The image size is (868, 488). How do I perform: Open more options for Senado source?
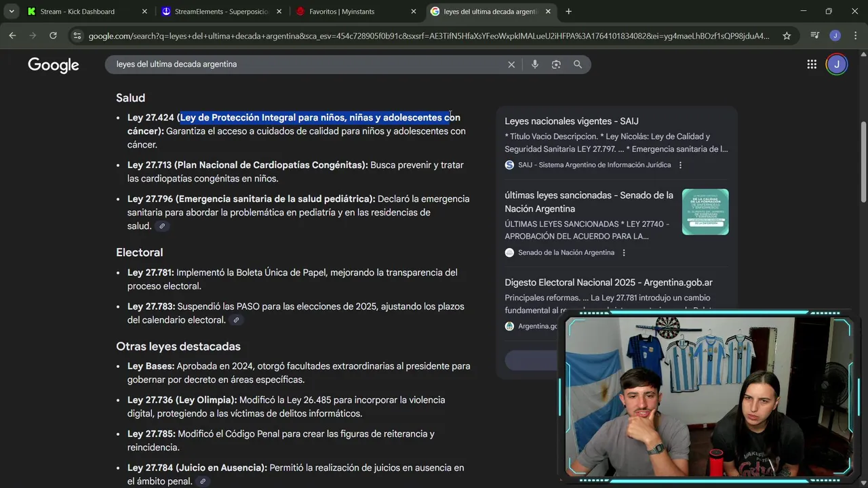pos(624,253)
